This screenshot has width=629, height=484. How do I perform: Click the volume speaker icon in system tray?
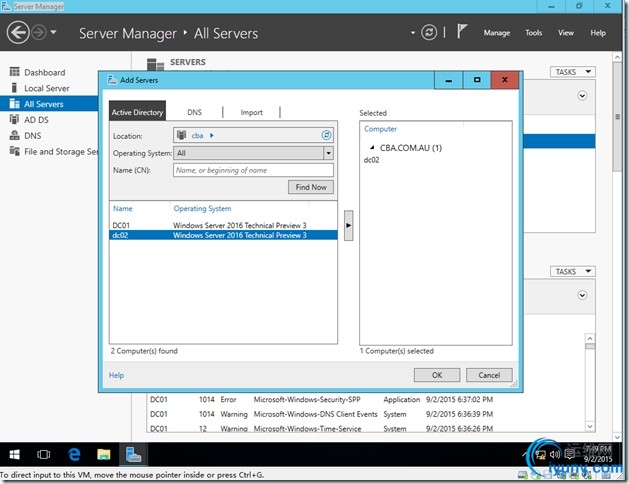(x=555, y=454)
